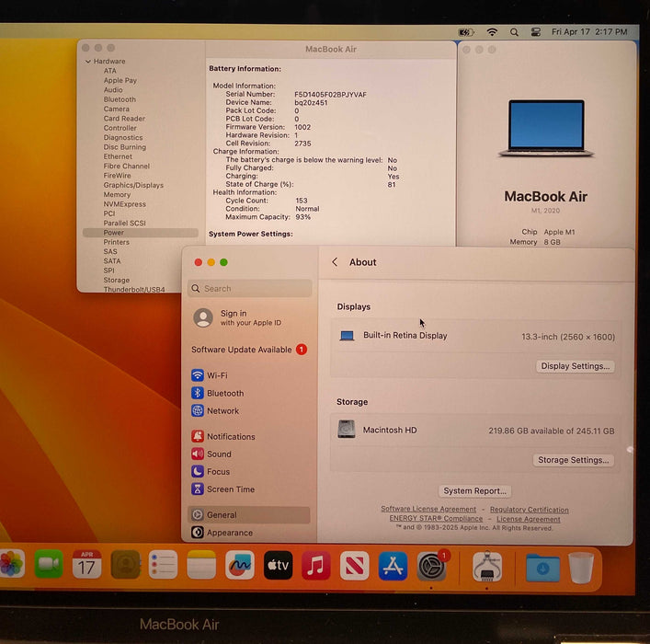This screenshot has width=650, height=644.
Task: Select Graphics/Displays in hardware list
Action: [133, 185]
